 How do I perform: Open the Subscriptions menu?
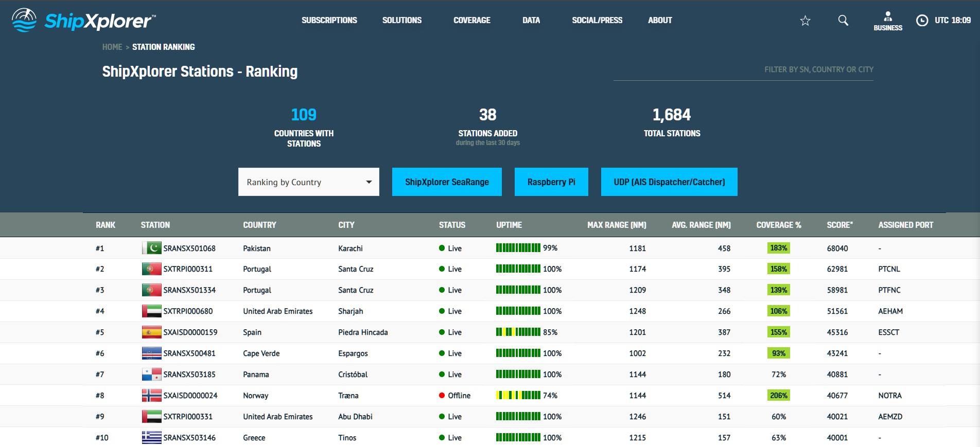pyautogui.click(x=329, y=21)
